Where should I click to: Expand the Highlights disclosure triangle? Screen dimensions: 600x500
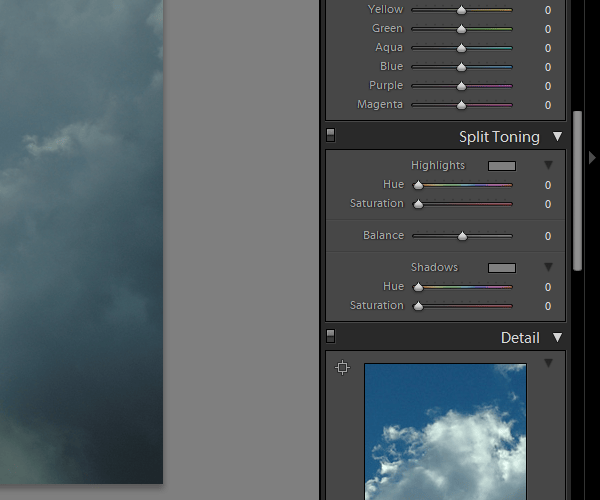pos(548,165)
